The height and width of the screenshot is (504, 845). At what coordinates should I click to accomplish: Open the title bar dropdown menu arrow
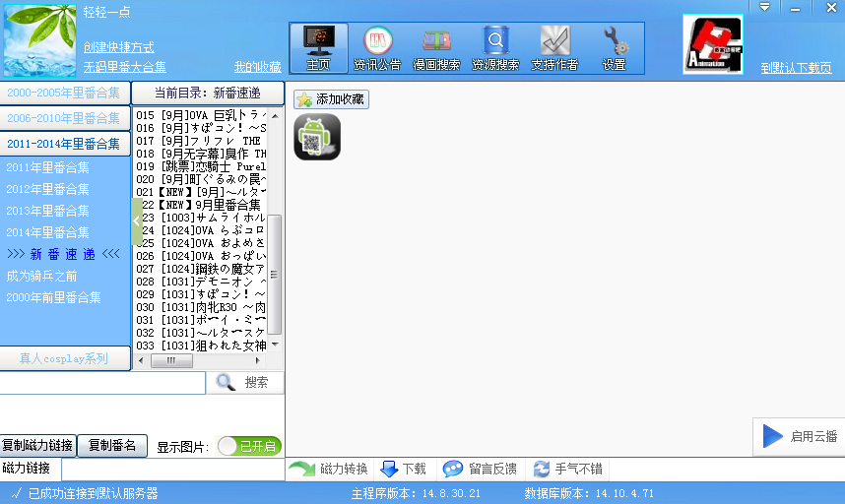tap(765, 7)
